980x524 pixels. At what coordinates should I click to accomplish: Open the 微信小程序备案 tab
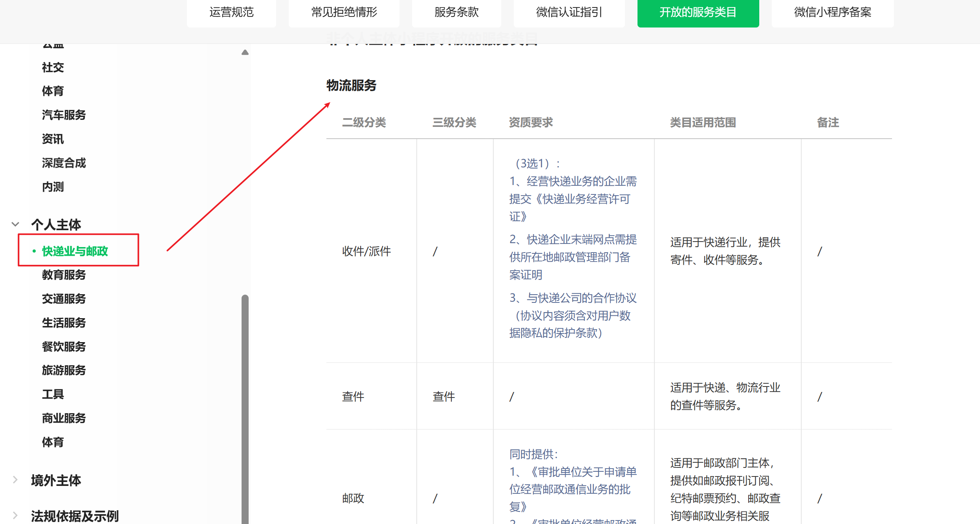(x=832, y=12)
